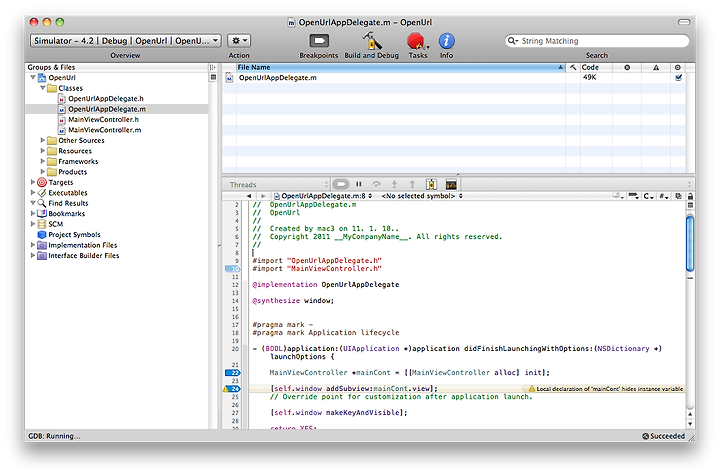Expand the Resources folder
Viewport: 720px width, 476px height.
click(43, 151)
